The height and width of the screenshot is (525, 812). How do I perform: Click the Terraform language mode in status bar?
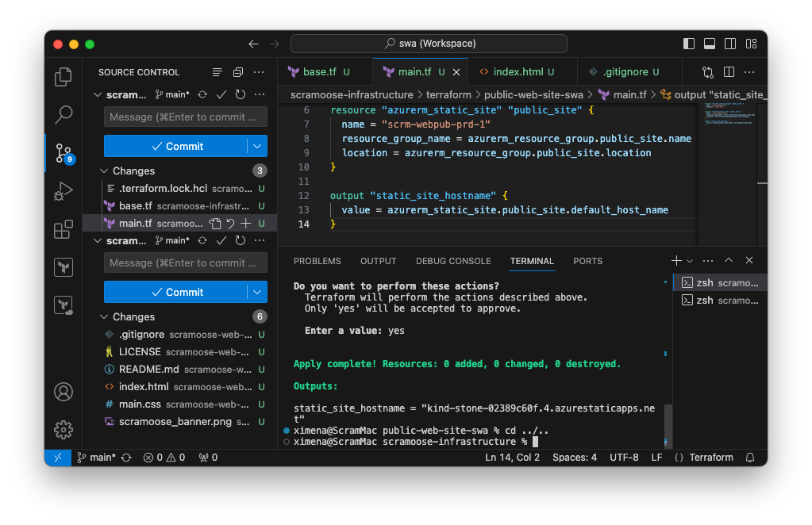click(x=711, y=458)
